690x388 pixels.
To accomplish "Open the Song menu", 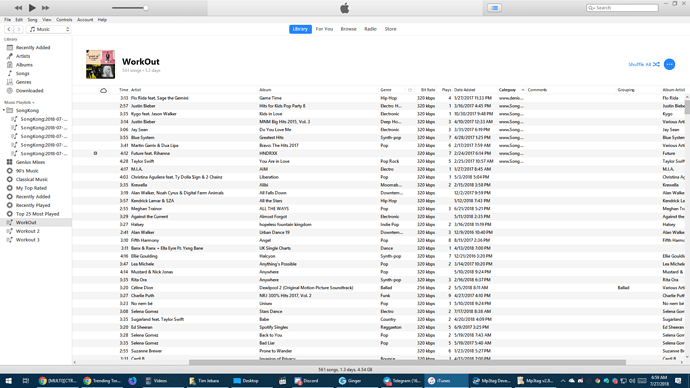I will pos(33,20).
